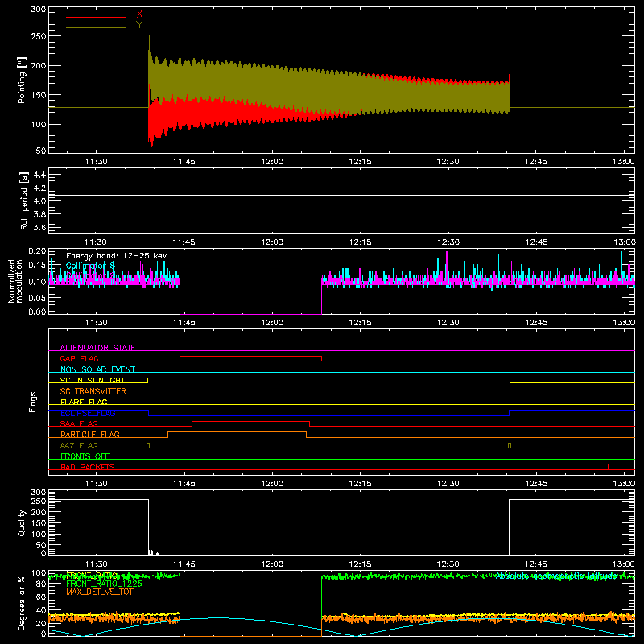Click the '4.4' tick on Roll period axis
Viewport: 644px width, 644px height.
[39, 175]
